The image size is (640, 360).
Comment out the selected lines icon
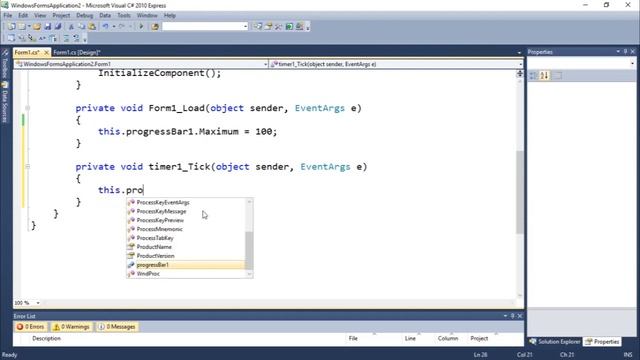pyautogui.click(x=66, y=38)
